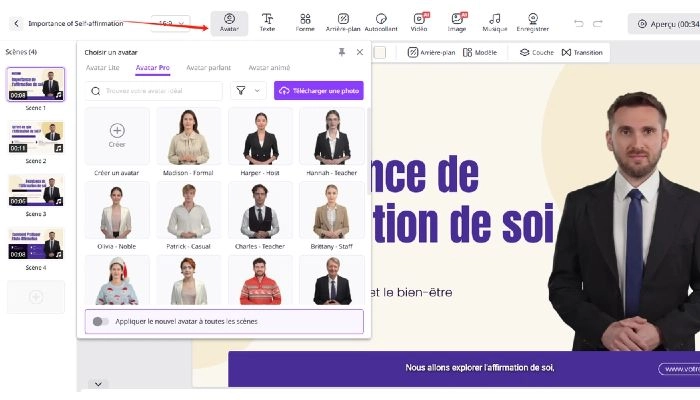Click the Scènes (4) heading
The width and height of the screenshot is (700, 400).
(21, 52)
